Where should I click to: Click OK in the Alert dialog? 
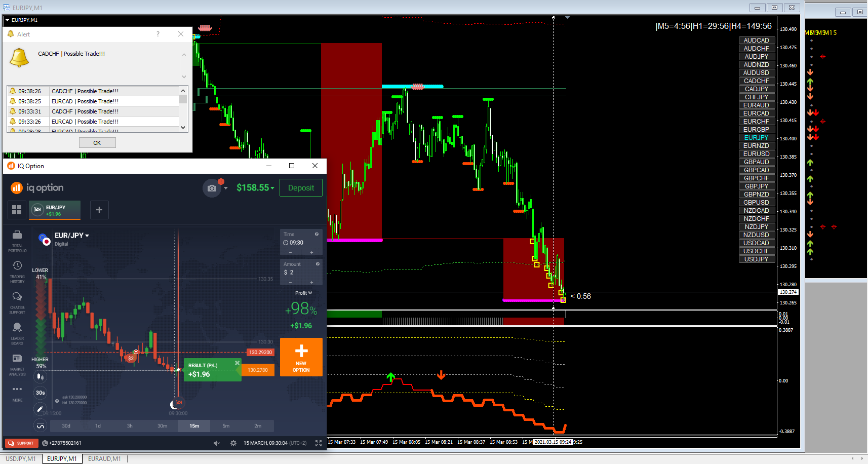coord(97,143)
